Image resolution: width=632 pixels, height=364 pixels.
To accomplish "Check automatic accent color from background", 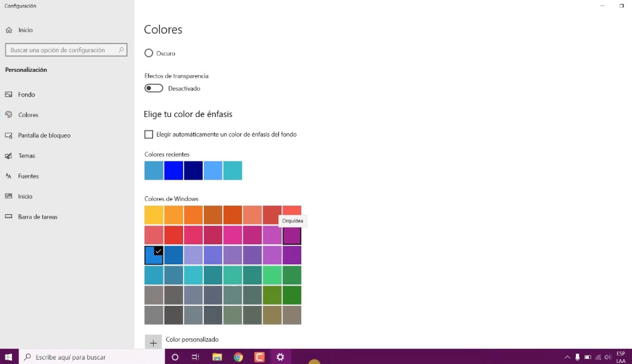I will (x=149, y=134).
